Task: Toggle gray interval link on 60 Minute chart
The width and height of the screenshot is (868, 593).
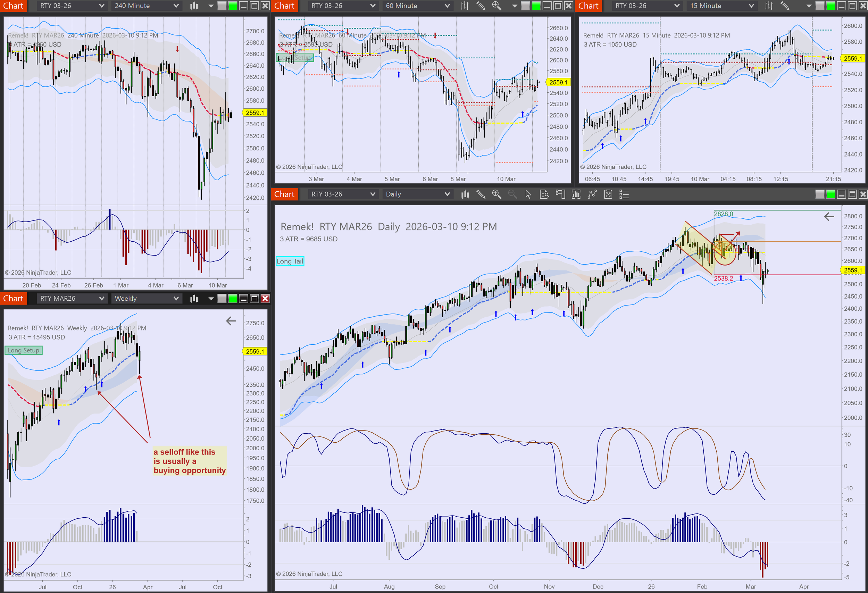Action: point(525,6)
